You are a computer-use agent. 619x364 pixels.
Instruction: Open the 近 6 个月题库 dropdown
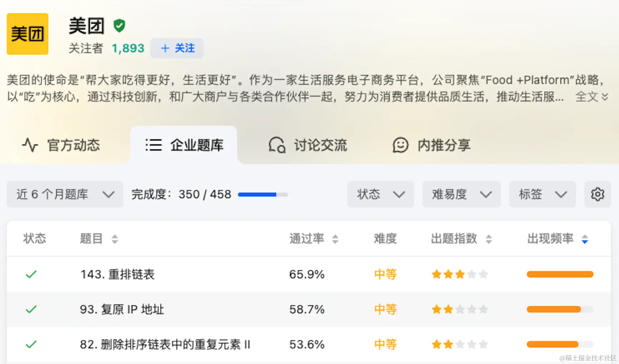(65, 194)
